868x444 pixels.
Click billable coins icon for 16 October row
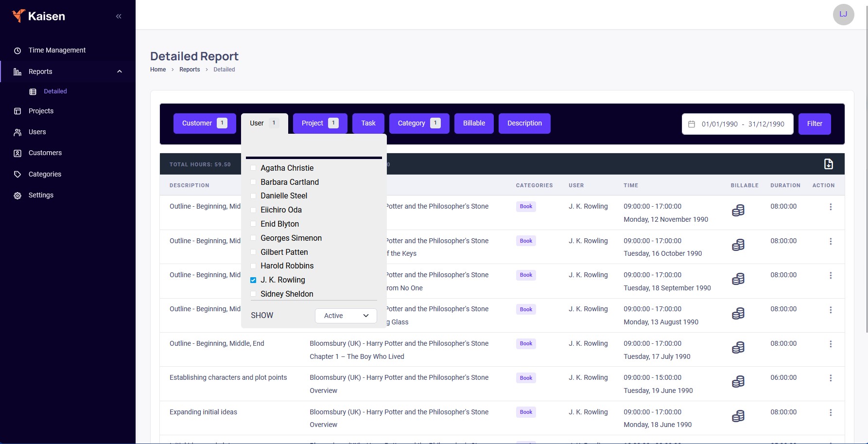point(738,245)
